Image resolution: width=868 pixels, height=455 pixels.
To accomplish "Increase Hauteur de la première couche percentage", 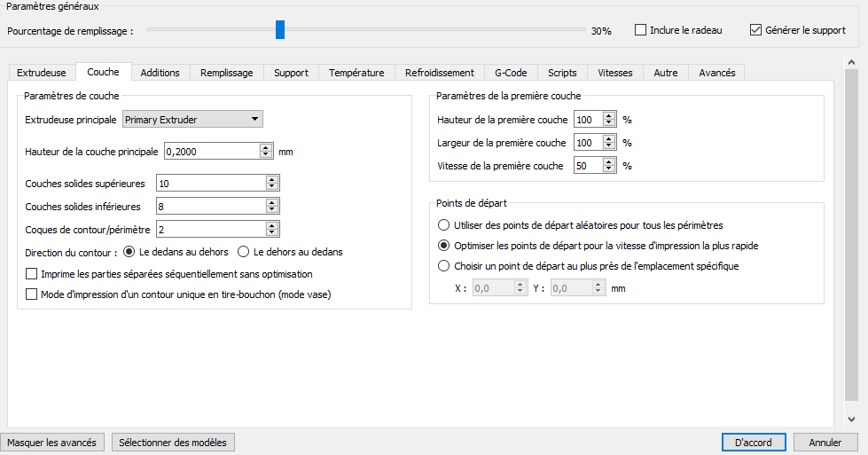I will tap(608, 116).
